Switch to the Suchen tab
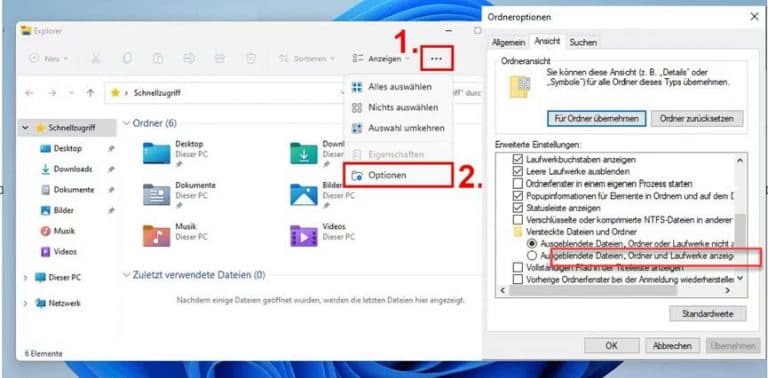The height and width of the screenshot is (378, 768). tap(583, 42)
